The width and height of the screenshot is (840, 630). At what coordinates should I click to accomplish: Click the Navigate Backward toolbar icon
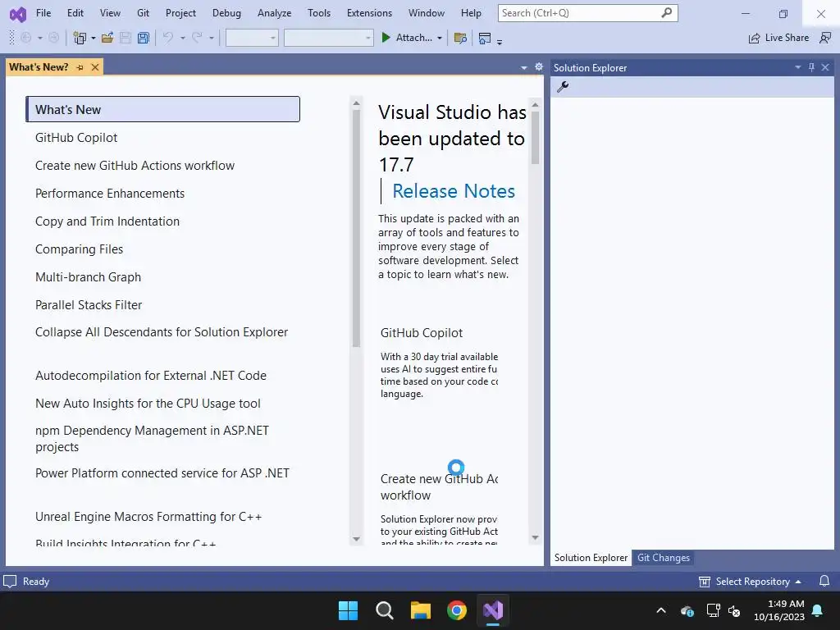25,38
